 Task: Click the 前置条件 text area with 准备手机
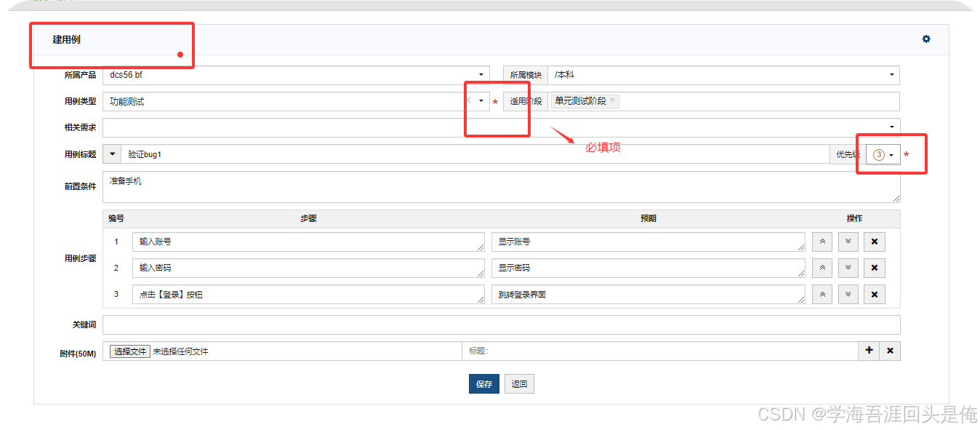pyautogui.click(x=502, y=187)
